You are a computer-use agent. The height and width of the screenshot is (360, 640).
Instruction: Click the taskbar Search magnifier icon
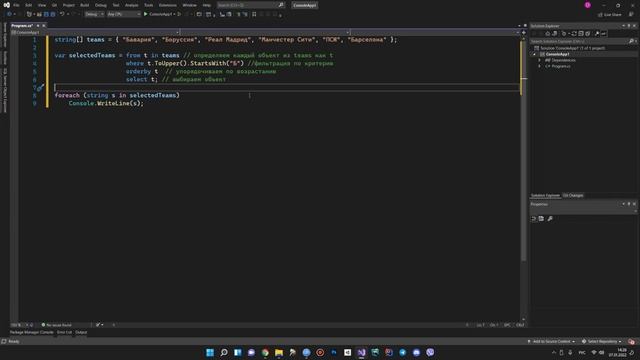(224, 352)
